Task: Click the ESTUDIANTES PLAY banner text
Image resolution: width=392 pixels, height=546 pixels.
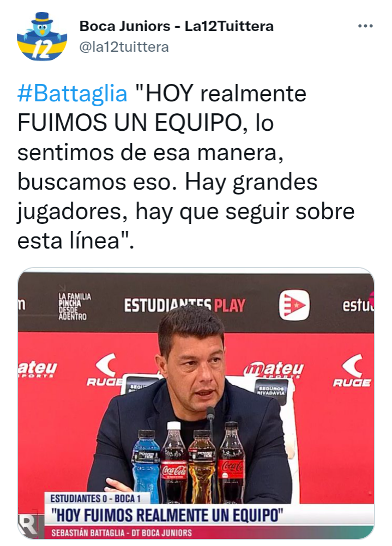Action: point(185,306)
